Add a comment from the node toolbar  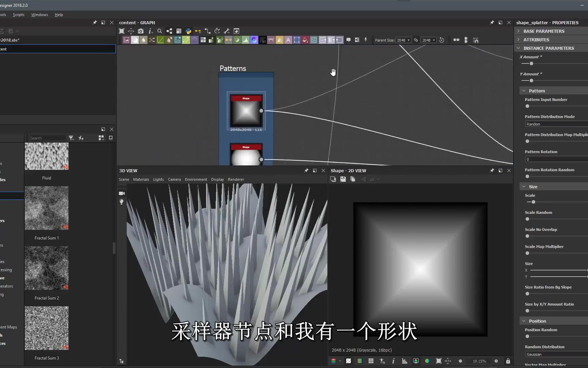click(x=349, y=40)
